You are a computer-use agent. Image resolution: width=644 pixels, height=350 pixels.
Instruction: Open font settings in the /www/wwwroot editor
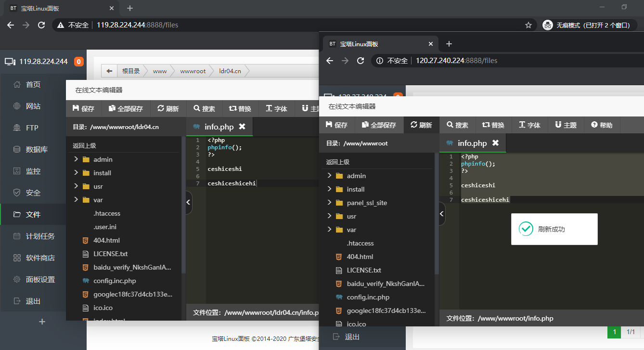pyautogui.click(x=529, y=125)
